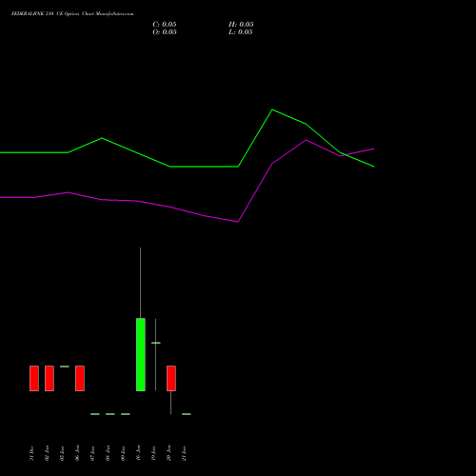Select the red candle above 02 Jan
This screenshot has height=476, width=476.
[50, 378]
